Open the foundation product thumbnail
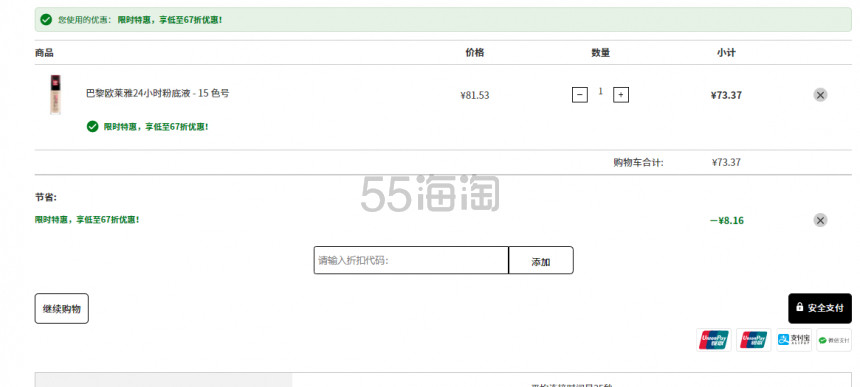This screenshot has height=387, width=860. pyautogui.click(x=55, y=94)
